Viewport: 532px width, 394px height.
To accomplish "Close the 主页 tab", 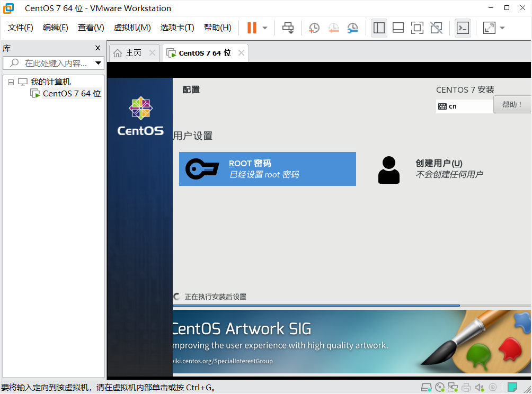I will (152, 53).
